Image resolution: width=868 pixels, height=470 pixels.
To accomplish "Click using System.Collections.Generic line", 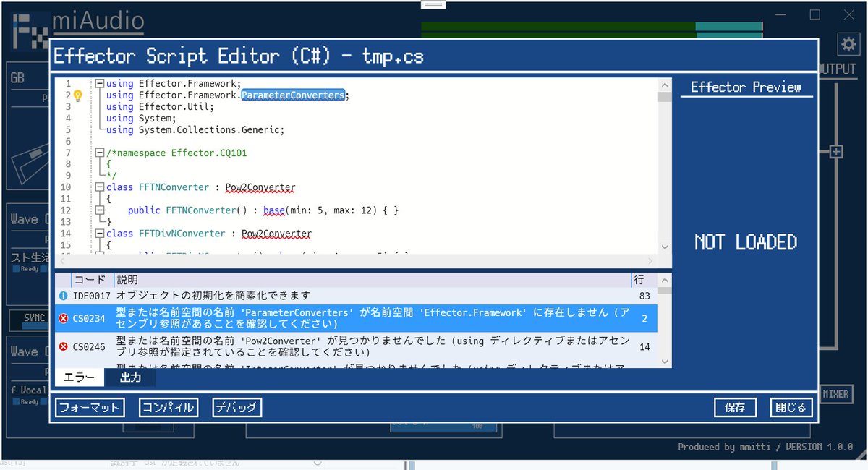I will (x=195, y=130).
